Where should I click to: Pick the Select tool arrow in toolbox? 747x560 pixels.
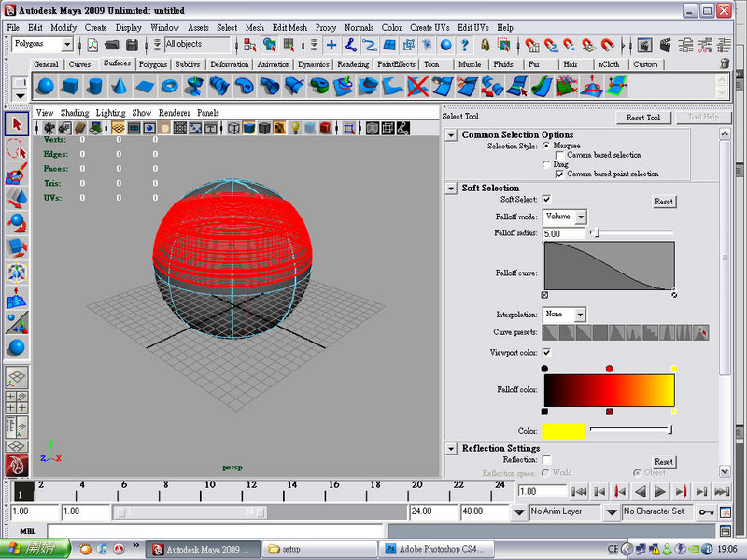17,124
